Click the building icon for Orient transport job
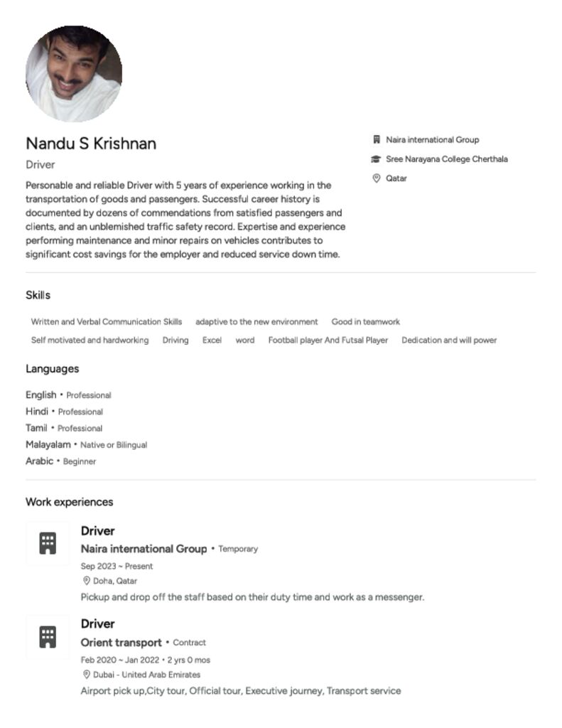Image resolution: width=562 pixels, height=728 pixels. 48,637
